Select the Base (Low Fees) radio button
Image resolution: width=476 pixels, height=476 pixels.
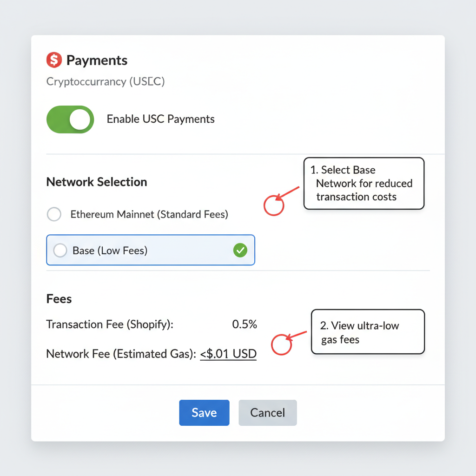(x=60, y=250)
